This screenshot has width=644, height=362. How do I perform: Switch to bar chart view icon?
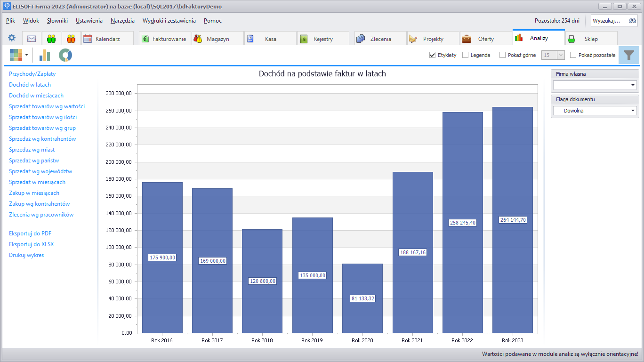45,55
